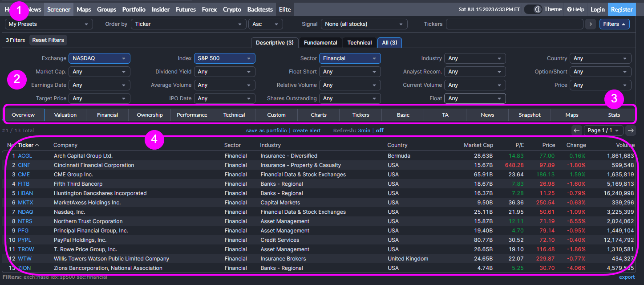644x285 pixels.
Task: Switch to the Technical filter tab
Action: (x=360, y=43)
